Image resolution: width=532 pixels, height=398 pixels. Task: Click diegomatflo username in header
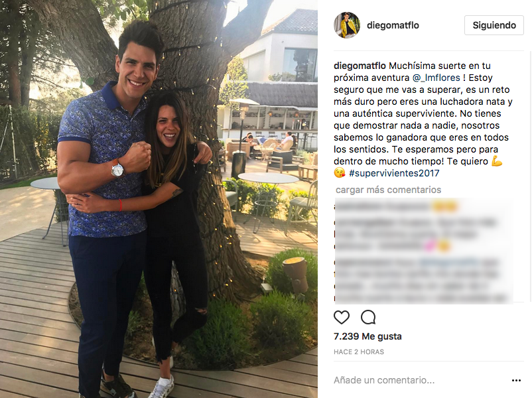pyautogui.click(x=393, y=25)
